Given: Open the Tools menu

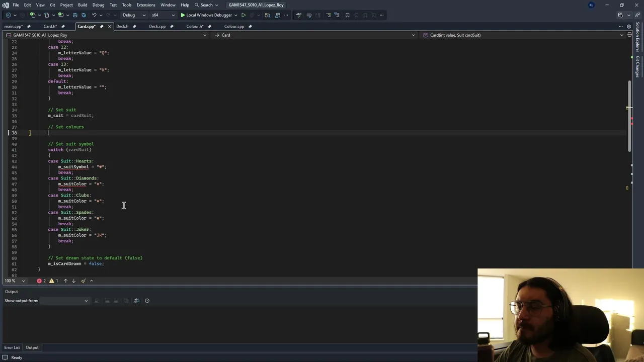Looking at the screenshot, I should tap(127, 5).
